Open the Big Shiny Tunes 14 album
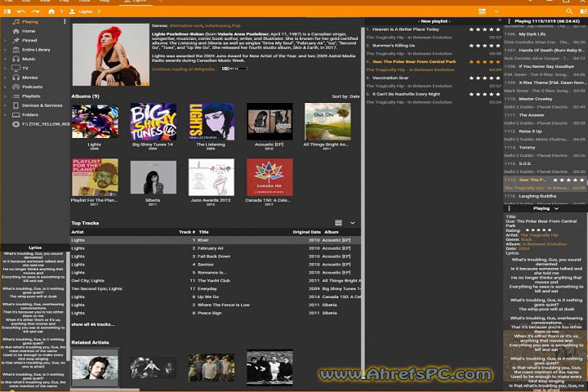 (x=153, y=122)
